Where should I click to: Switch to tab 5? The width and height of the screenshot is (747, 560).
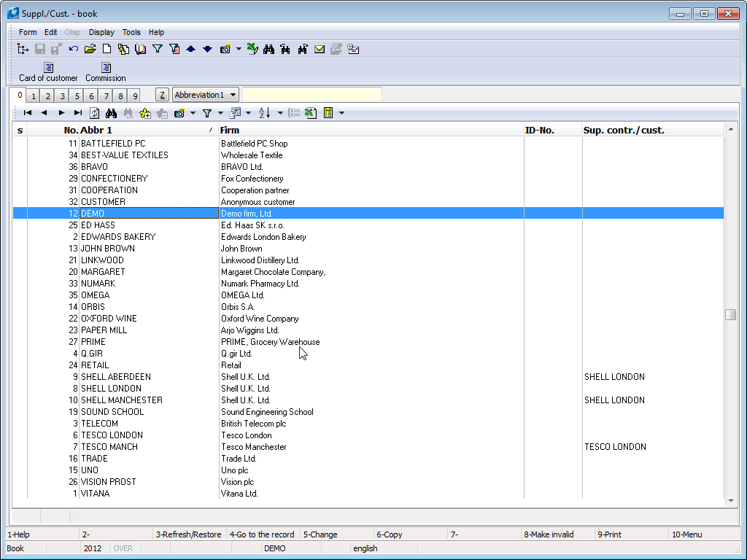(77, 96)
